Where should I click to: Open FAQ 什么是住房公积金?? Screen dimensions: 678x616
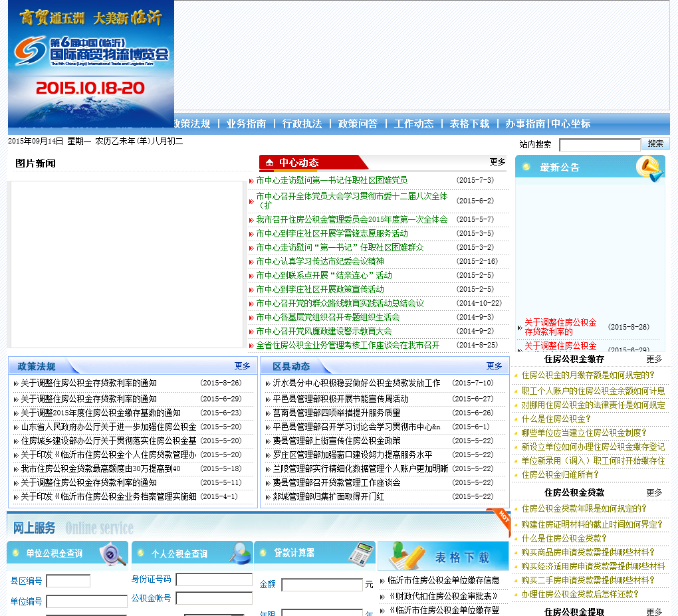coord(556,419)
